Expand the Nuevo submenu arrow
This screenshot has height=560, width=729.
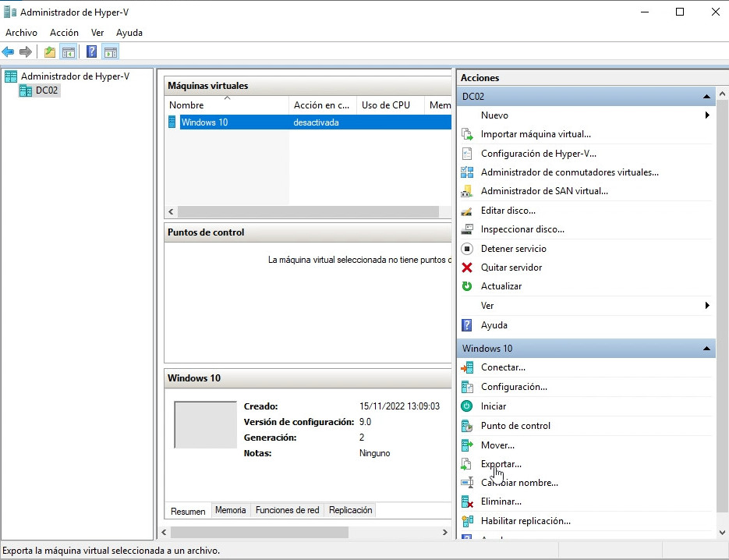point(706,115)
